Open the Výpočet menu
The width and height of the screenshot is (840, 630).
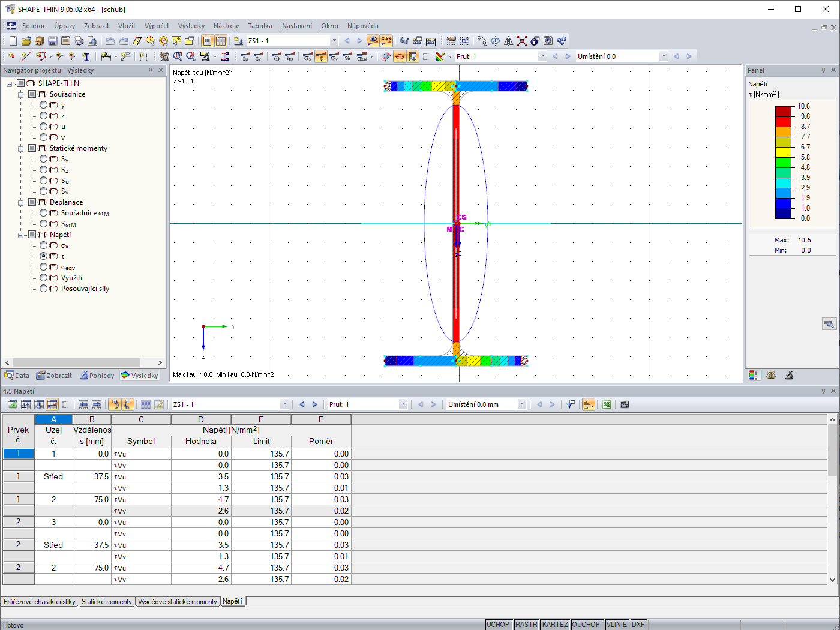click(x=157, y=26)
